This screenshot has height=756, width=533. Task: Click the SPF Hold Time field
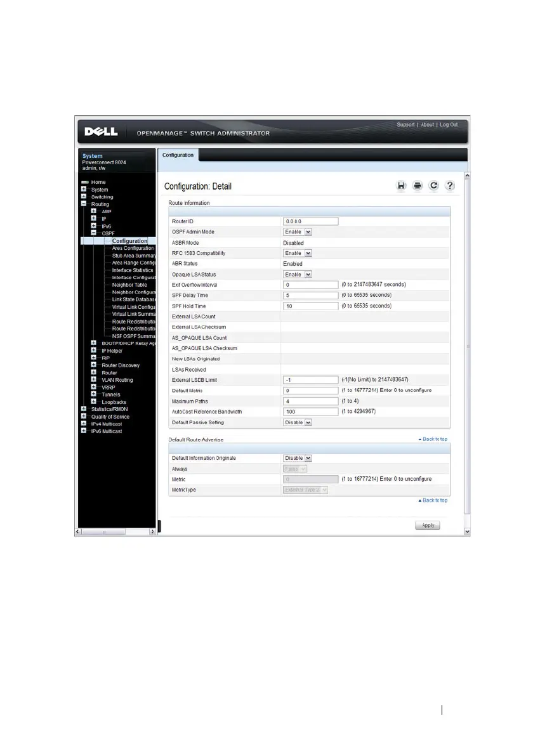coord(311,306)
